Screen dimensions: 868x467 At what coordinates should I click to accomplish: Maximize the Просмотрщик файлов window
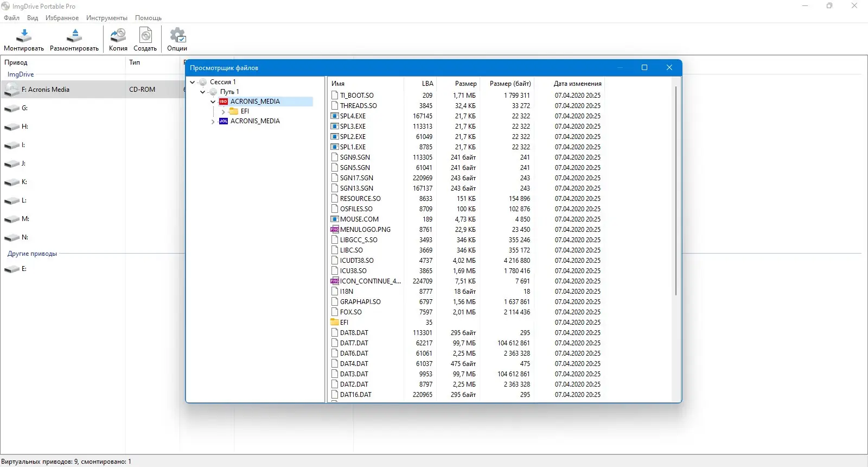644,67
